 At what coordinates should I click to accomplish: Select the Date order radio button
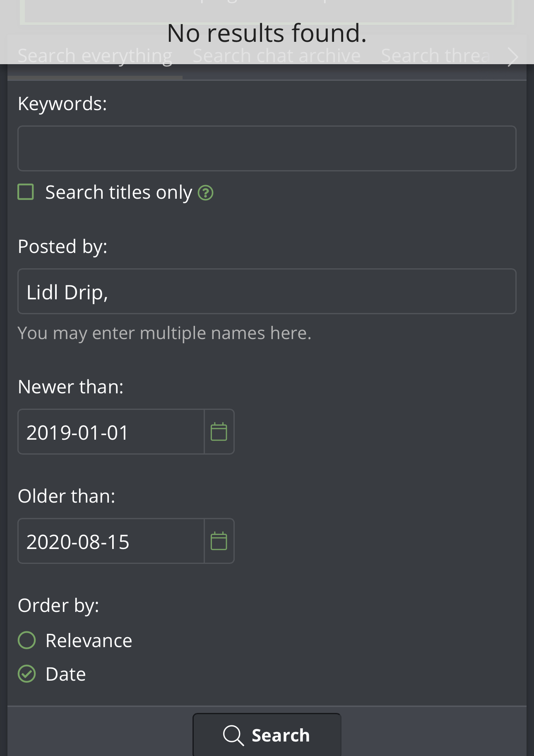[x=27, y=674]
